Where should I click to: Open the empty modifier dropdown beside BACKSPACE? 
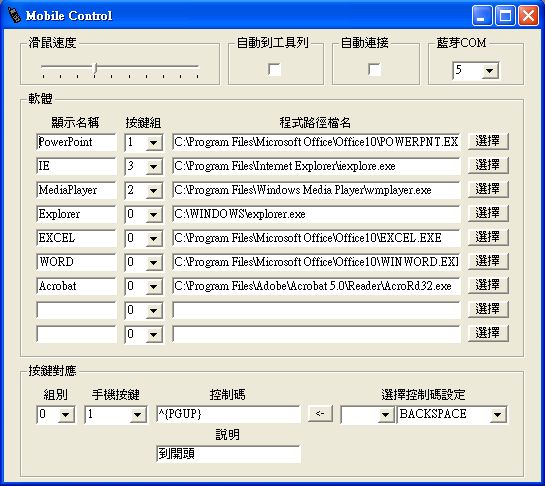385,414
